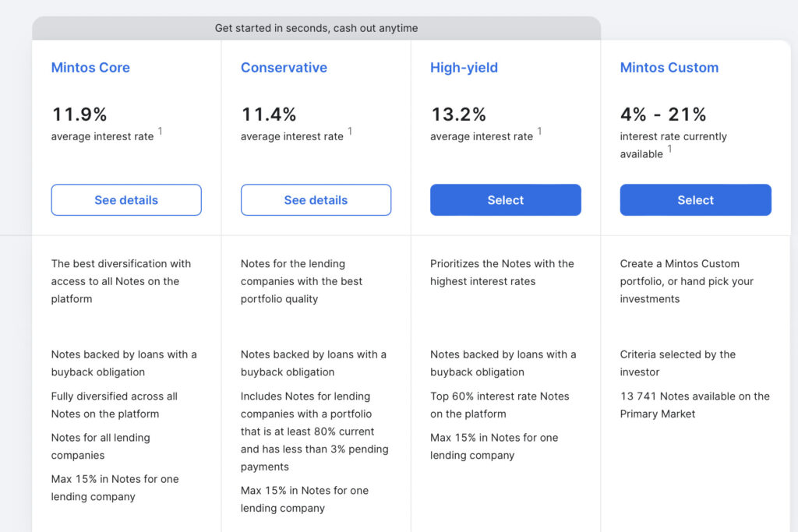The image size is (798, 532).
Task: Click 'Create a Mintos Custom portfolio' description
Action: (x=687, y=281)
